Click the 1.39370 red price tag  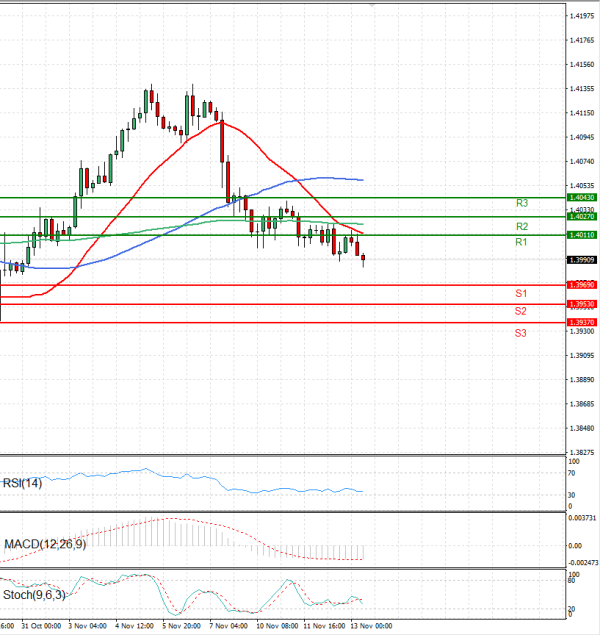(582, 322)
